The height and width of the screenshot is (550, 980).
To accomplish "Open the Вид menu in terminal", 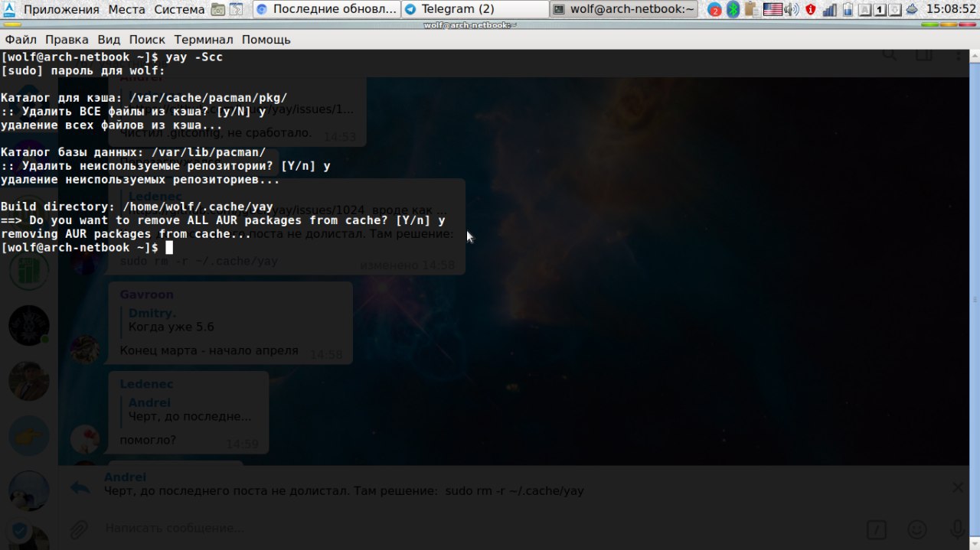I will [x=109, y=39].
